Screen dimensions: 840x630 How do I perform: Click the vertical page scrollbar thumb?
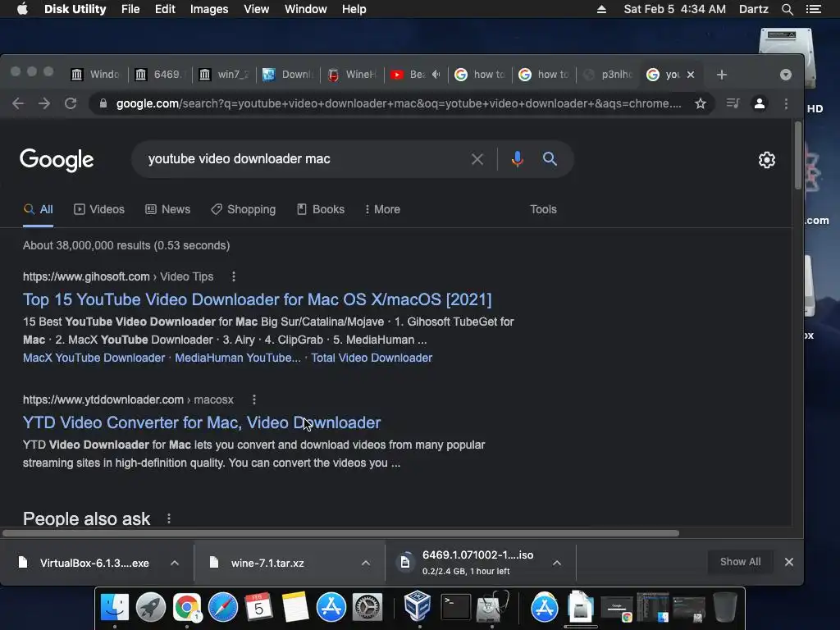click(797, 155)
